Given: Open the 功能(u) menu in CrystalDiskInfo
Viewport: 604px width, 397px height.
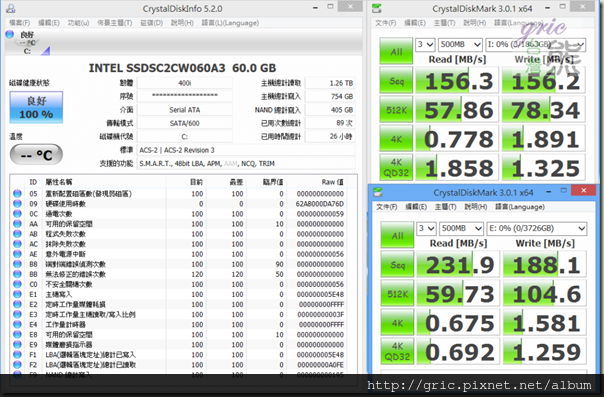Looking at the screenshot, I should 78,23.
